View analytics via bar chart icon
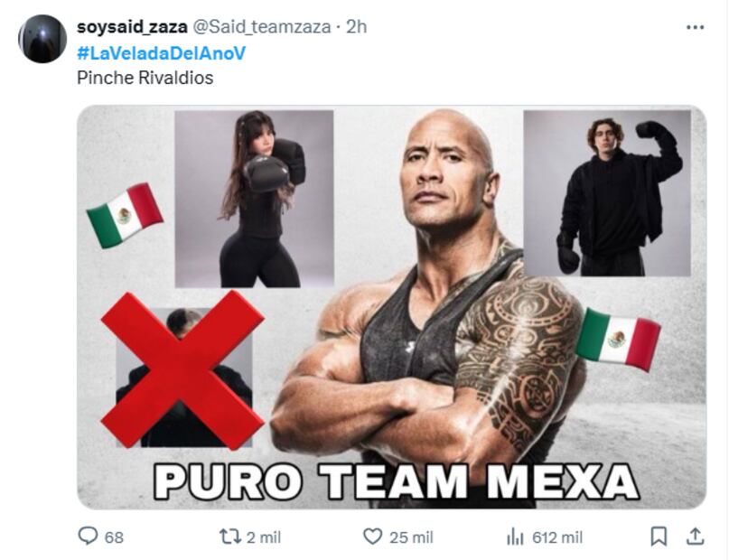This screenshot has height=560, width=729. click(x=515, y=537)
